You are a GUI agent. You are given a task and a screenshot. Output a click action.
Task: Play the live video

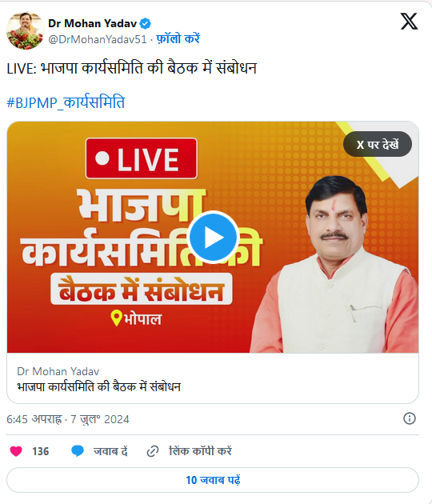[213, 238]
